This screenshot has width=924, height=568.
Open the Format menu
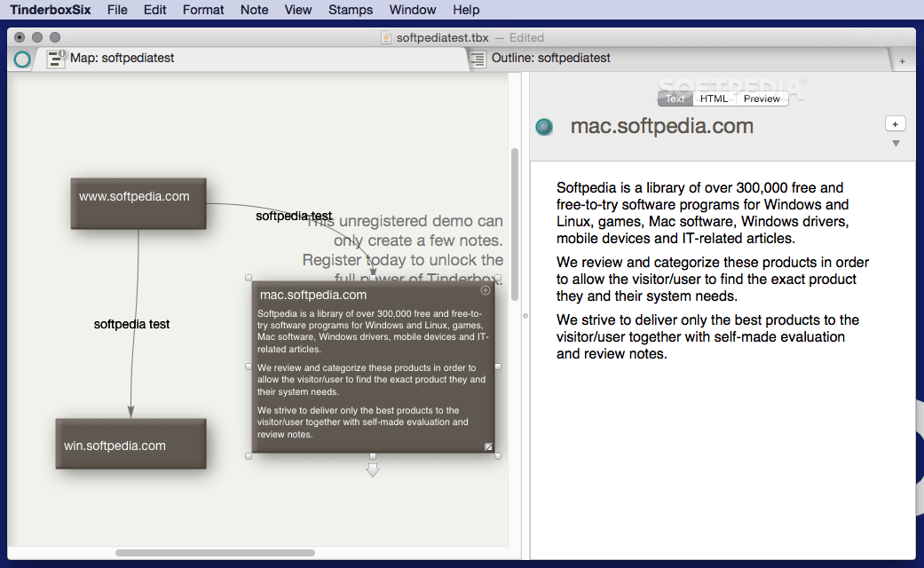click(203, 10)
